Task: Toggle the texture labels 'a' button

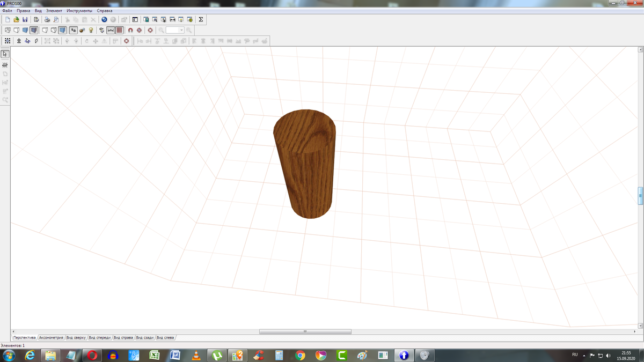Action: (74, 30)
